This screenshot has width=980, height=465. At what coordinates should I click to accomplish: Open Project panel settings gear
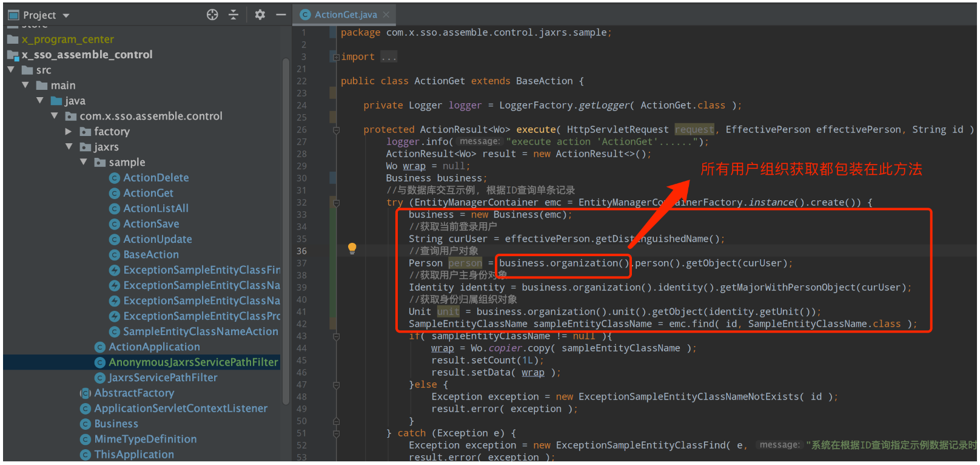(260, 15)
